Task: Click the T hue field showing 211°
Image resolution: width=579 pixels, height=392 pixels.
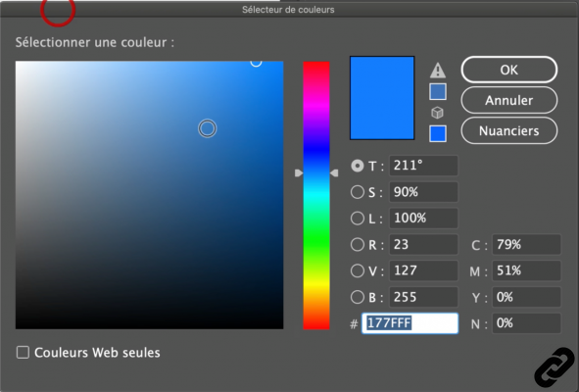Action: tap(423, 166)
